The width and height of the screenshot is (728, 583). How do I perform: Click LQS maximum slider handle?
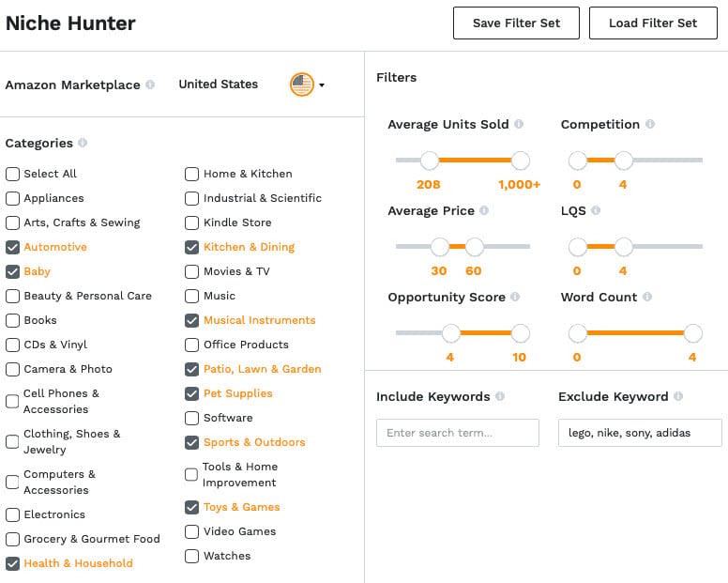point(624,247)
